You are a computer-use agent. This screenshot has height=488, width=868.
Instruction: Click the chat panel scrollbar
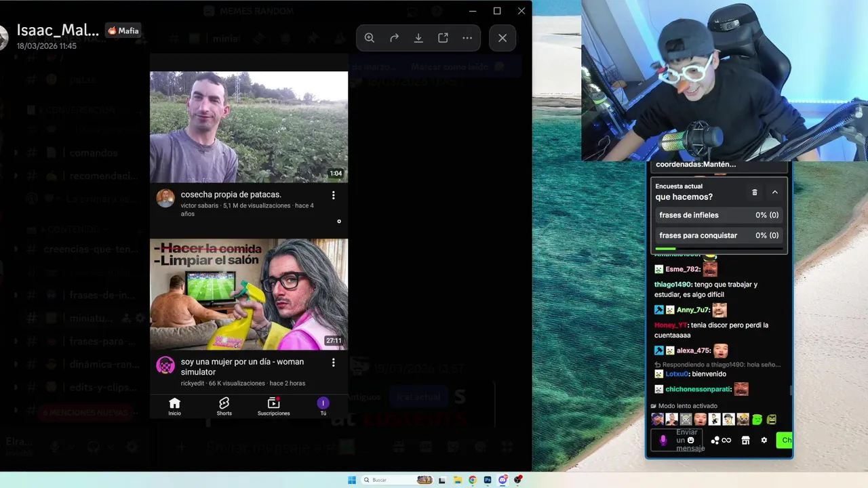click(790, 391)
